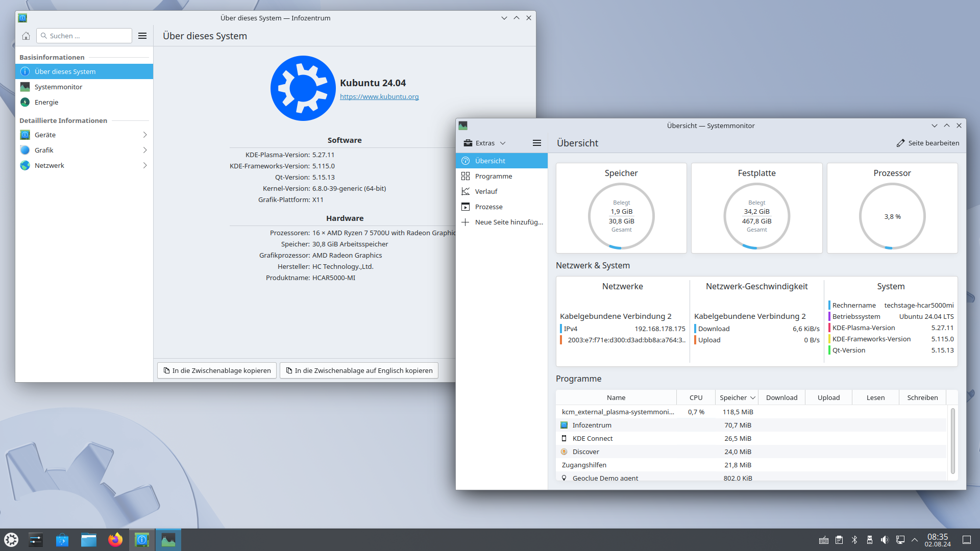Open keyboard layout tray icon
980x551 pixels.
[x=824, y=540]
